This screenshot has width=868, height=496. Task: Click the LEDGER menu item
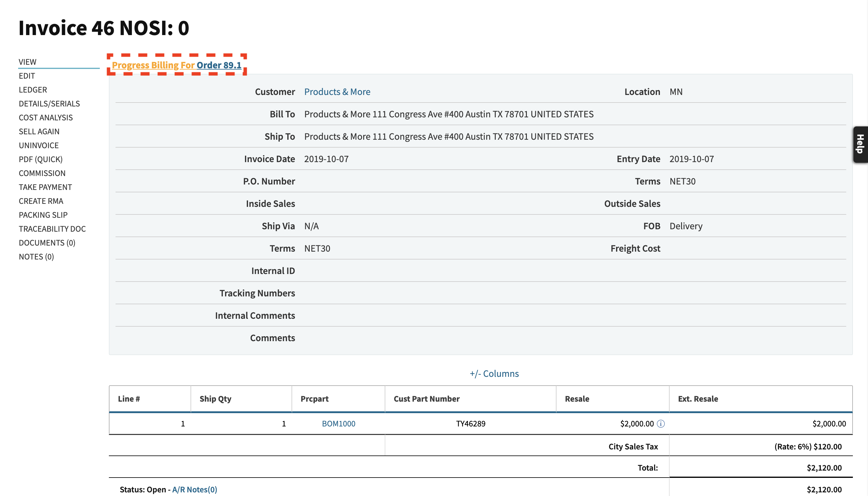click(32, 90)
